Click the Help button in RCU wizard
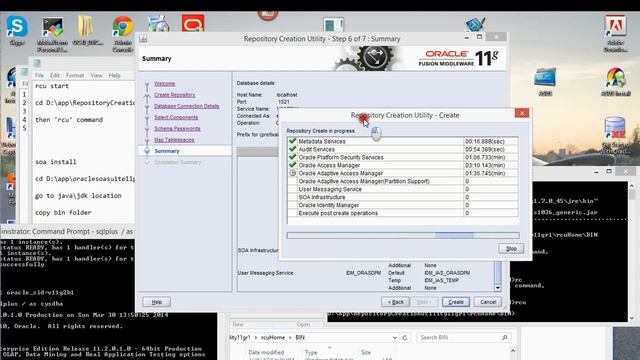The width and height of the screenshot is (640, 360). [x=157, y=302]
